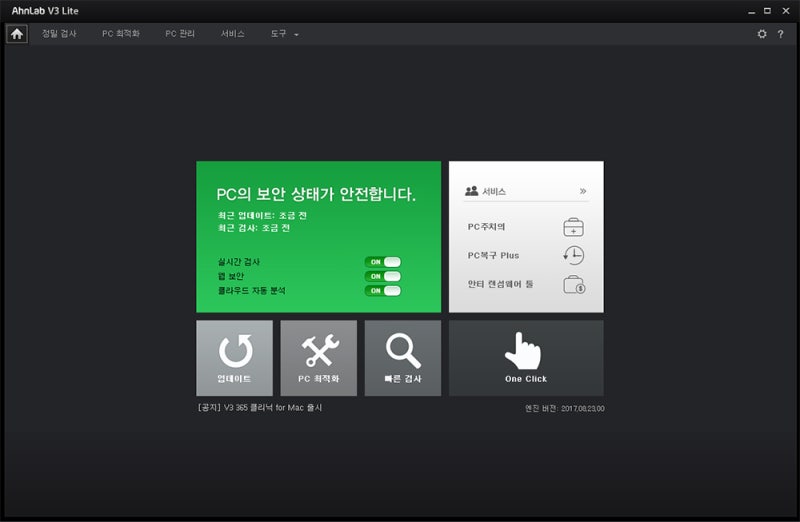Click the 서비스 panel heading text
This screenshot has height=522, width=800.
point(494,191)
